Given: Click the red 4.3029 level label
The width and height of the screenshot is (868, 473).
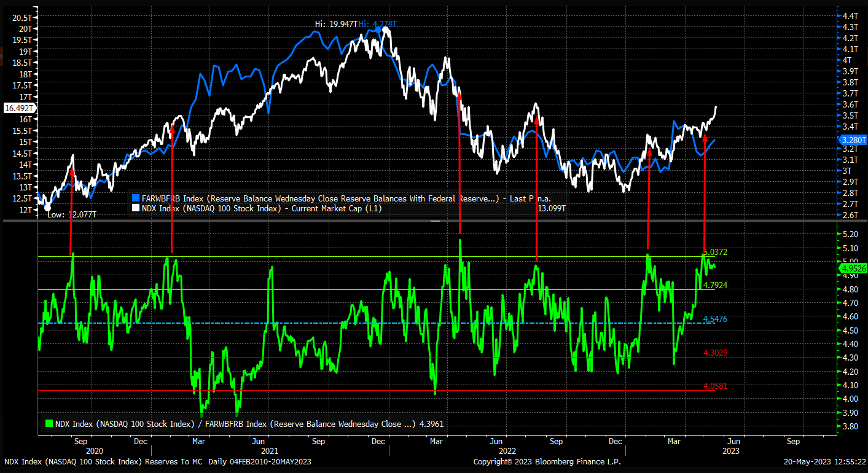Looking at the screenshot, I should point(715,353).
